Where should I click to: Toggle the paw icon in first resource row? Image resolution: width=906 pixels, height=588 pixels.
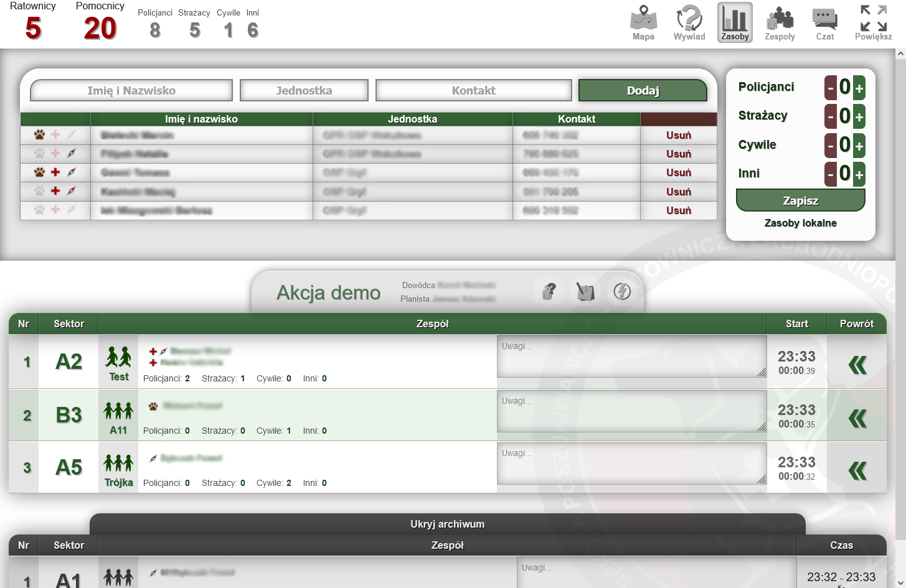coord(39,134)
